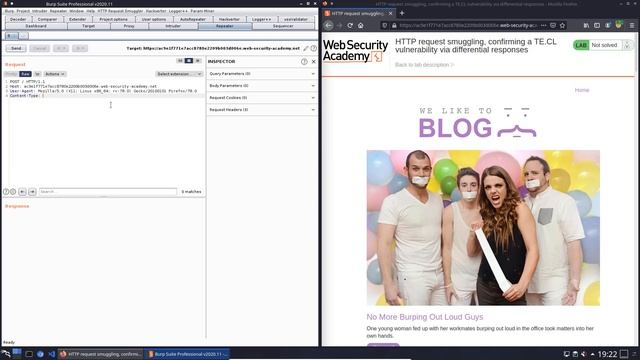Open search settings gear icon in request pane
Viewport: 640px width, 360px height.
(13, 191)
